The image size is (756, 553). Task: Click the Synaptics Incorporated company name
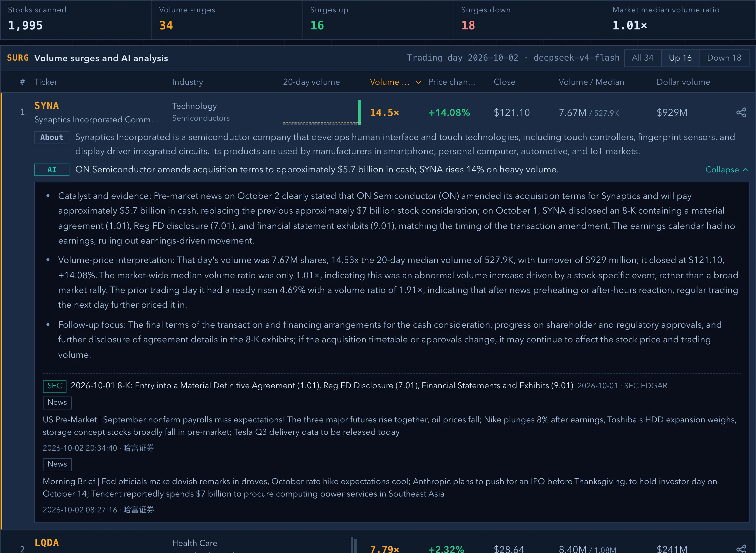point(97,119)
